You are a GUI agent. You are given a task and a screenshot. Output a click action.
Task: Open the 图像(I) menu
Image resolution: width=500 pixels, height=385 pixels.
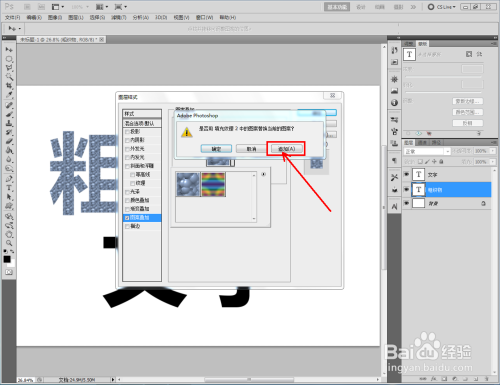point(55,17)
